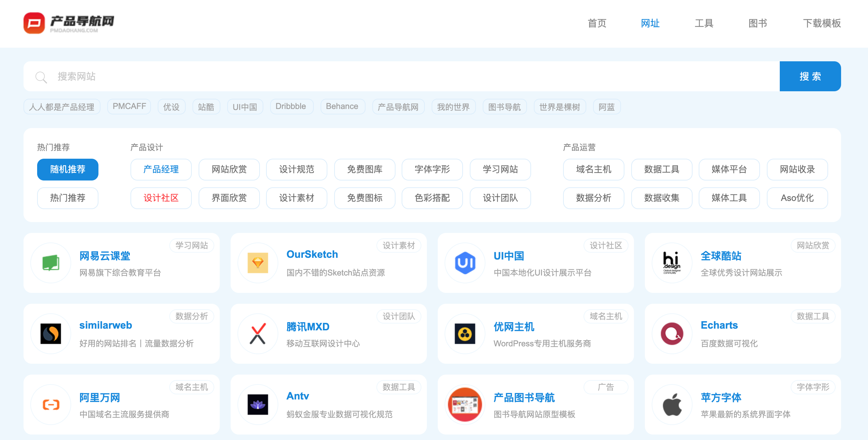Click the 优设 tag

(x=171, y=107)
